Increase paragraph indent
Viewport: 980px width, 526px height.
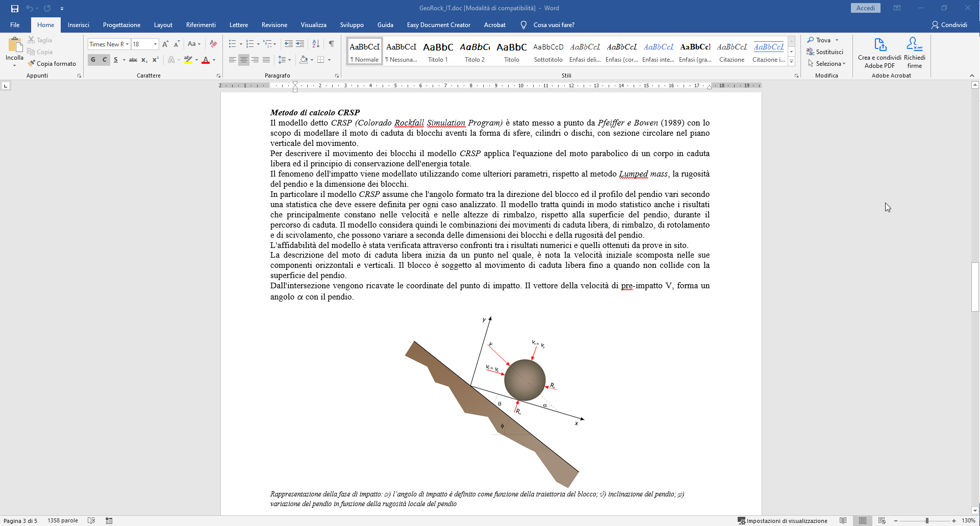pos(300,44)
